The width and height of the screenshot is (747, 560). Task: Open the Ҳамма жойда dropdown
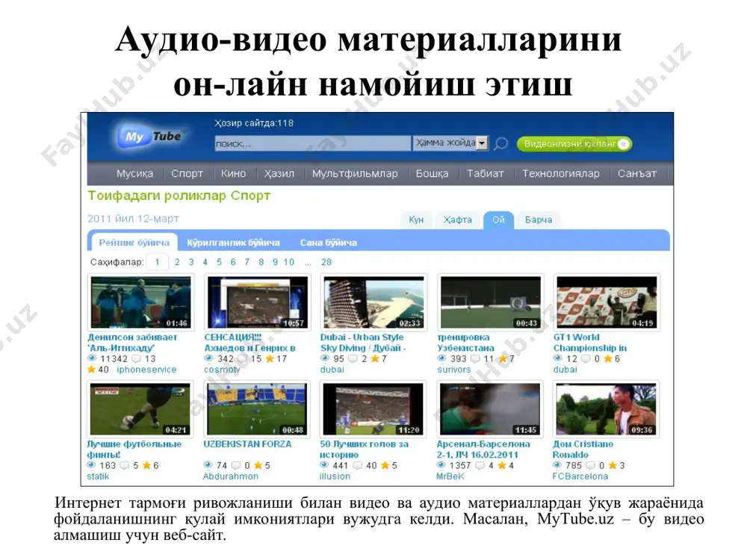450,143
